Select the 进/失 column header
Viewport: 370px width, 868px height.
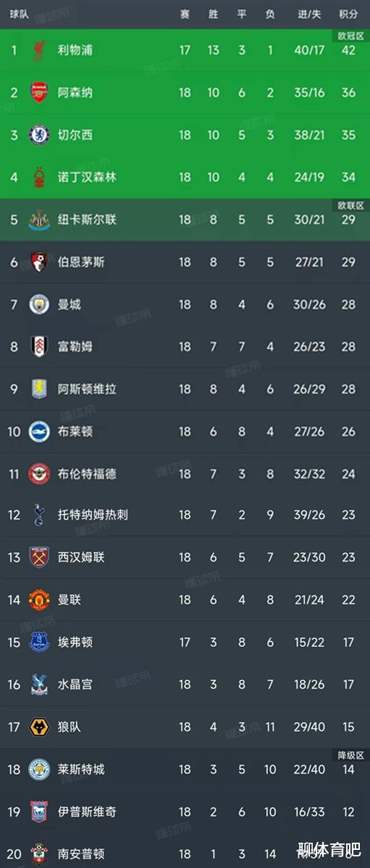(309, 14)
